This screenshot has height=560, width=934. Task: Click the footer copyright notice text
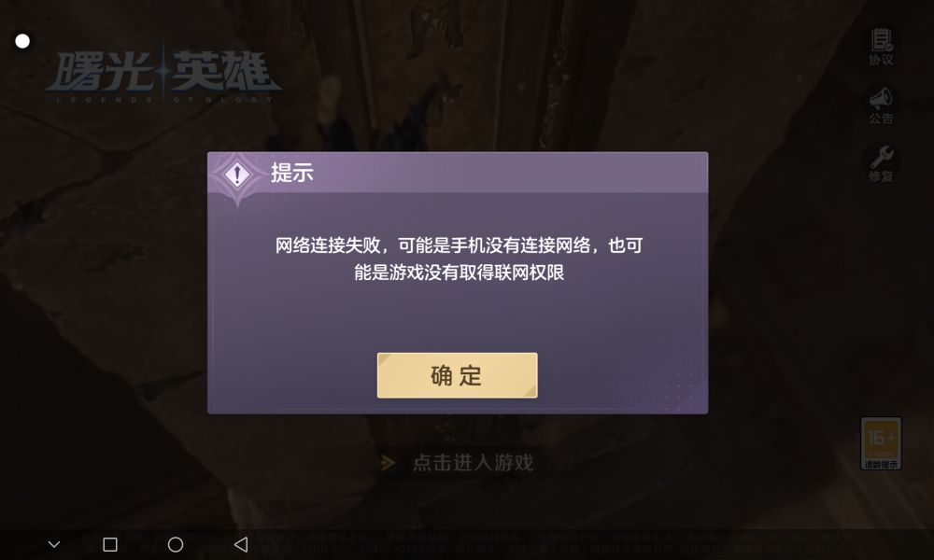click(464, 543)
